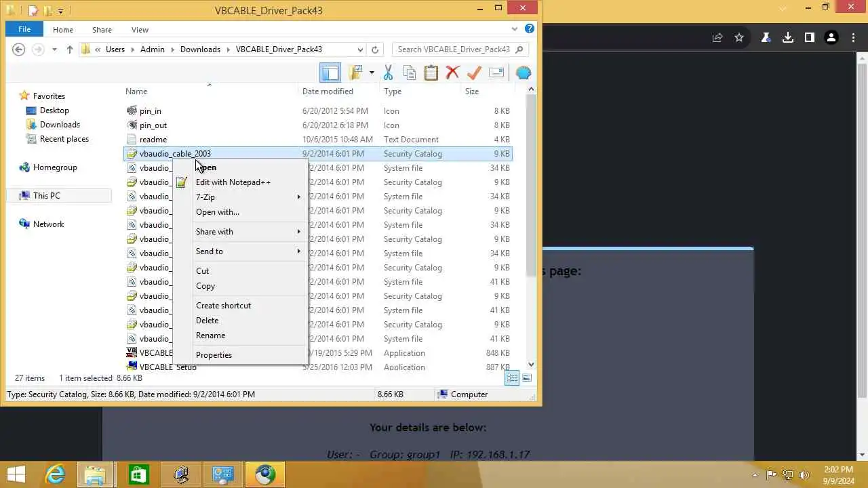This screenshot has height=488, width=868.
Task: Select Homegroup in the navigation pane
Action: 55,167
